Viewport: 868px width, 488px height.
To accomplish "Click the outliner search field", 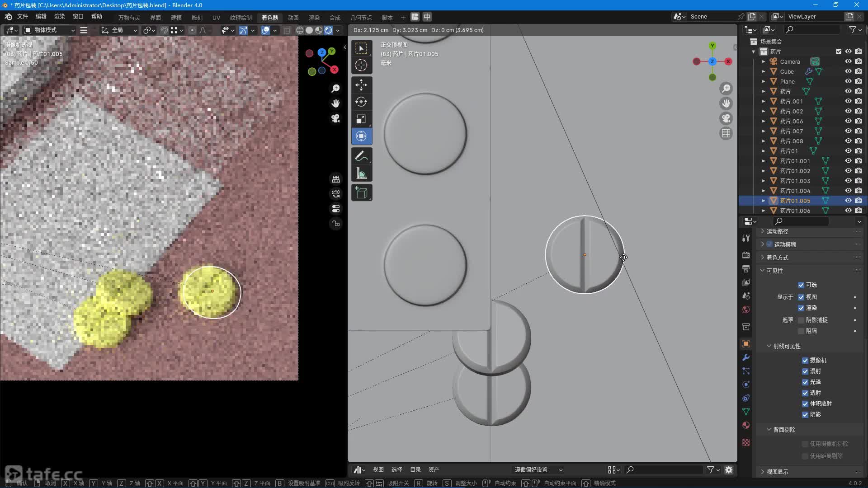I will [x=811, y=29].
